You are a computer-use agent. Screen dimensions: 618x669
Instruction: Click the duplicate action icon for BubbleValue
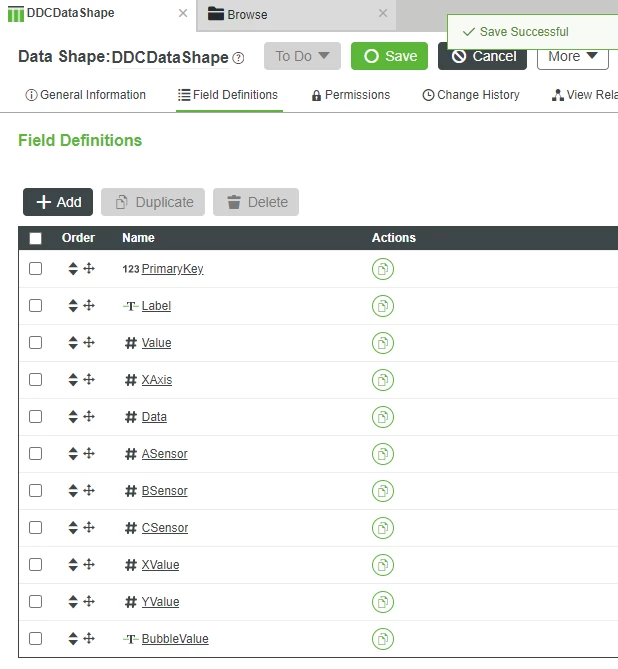[382, 639]
